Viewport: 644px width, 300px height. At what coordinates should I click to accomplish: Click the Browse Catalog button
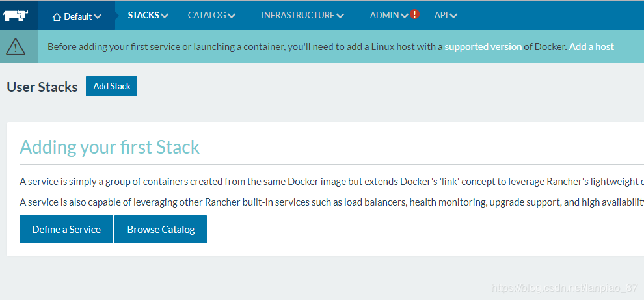coord(161,230)
